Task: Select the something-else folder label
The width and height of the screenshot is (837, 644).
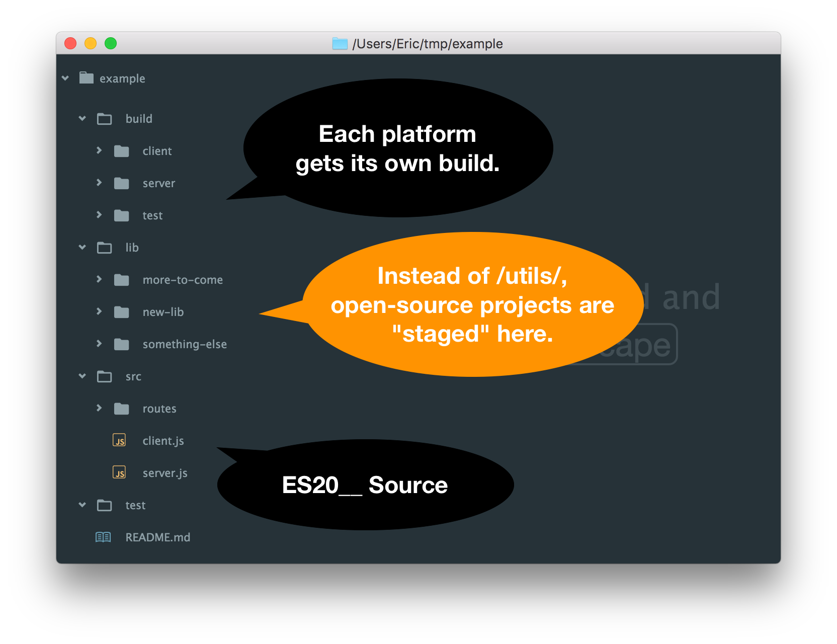Action: coord(185,344)
